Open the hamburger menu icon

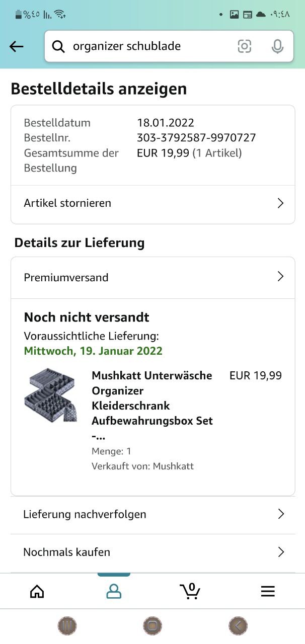point(268,591)
